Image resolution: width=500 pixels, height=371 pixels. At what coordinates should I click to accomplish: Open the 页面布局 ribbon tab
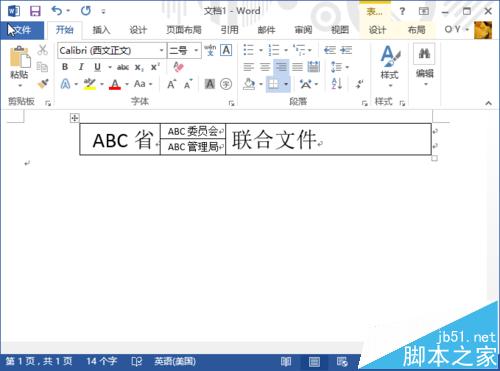point(184,30)
